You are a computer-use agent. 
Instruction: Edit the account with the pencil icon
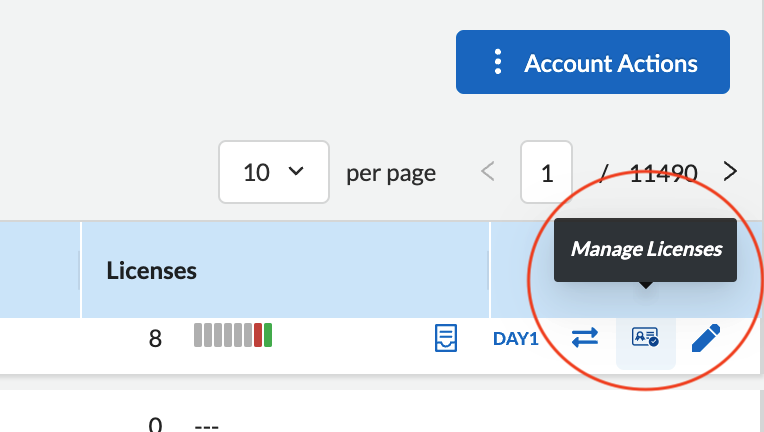point(705,338)
